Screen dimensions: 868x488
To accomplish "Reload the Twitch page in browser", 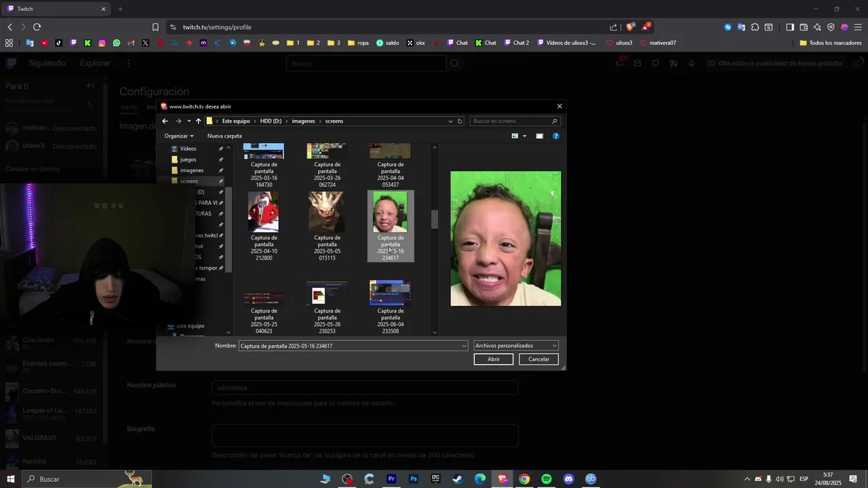I will pyautogui.click(x=37, y=27).
